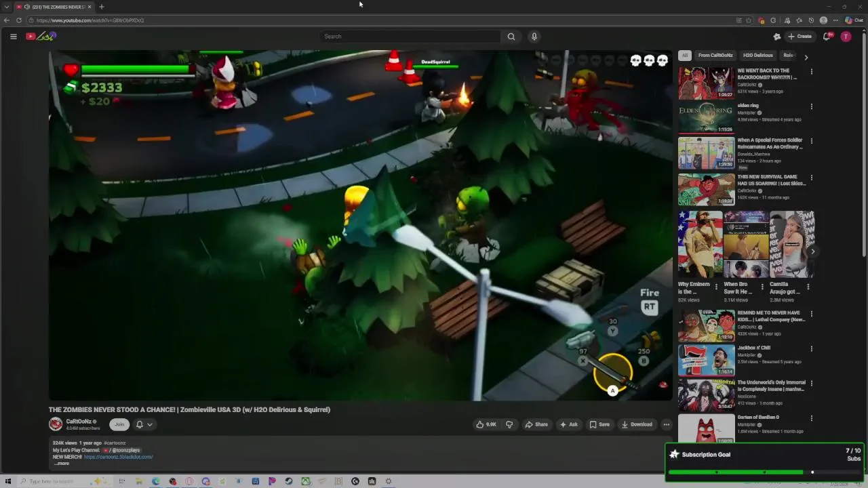
Task: Open the tab list dropdown arrow
Action: point(7,7)
